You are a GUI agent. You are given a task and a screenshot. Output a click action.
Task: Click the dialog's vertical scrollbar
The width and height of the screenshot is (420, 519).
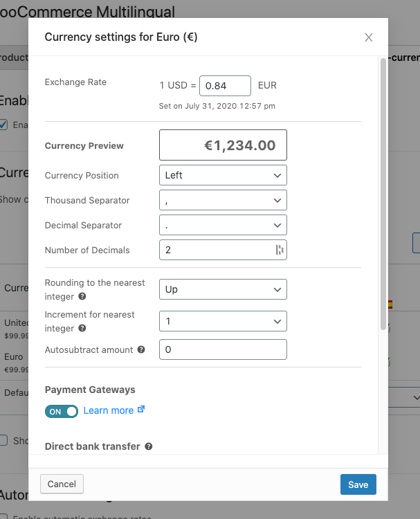tap(383, 194)
